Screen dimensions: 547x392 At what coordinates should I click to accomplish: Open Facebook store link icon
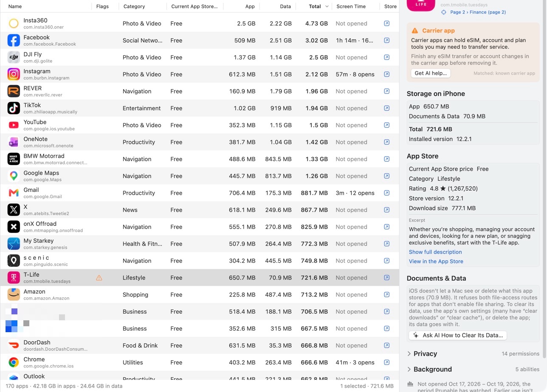pos(386,40)
